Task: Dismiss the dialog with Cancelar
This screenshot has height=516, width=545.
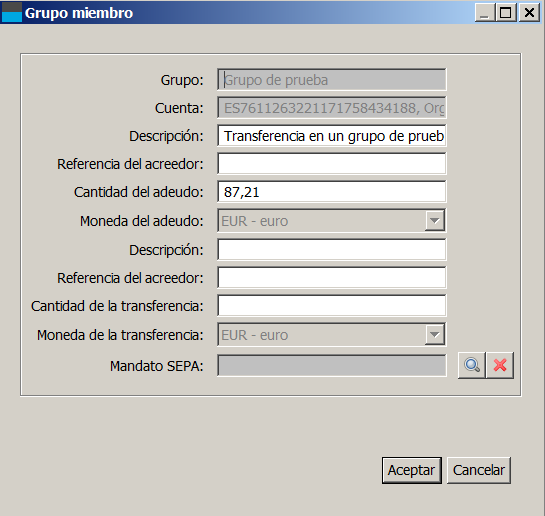Action: click(x=479, y=470)
